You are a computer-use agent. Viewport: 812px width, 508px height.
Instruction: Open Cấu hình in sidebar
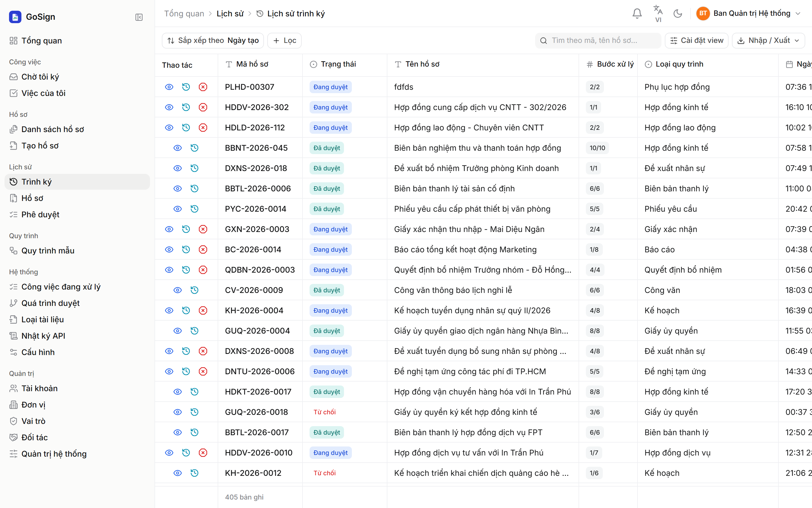tap(77, 352)
